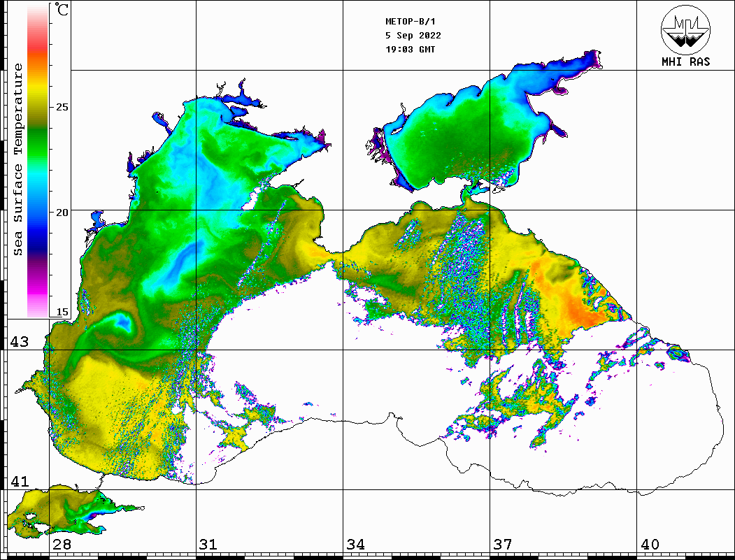Image resolution: width=735 pixels, height=560 pixels.
Task: Click the longitude label '31'
Action: (208, 544)
